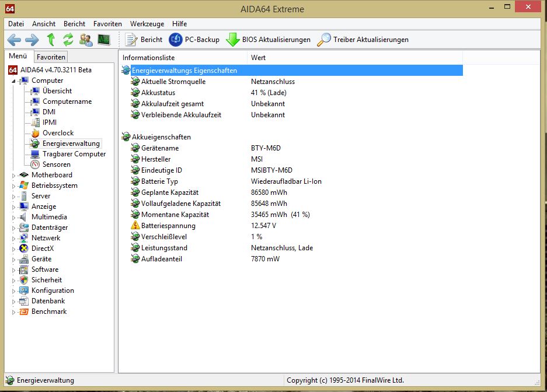Click the Sensoren gauge icon
Screen dimensions: 547x392
[35, 164]
